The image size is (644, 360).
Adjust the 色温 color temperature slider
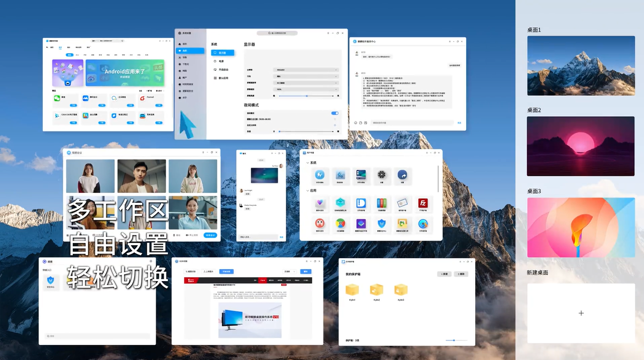tap(306, 131)
